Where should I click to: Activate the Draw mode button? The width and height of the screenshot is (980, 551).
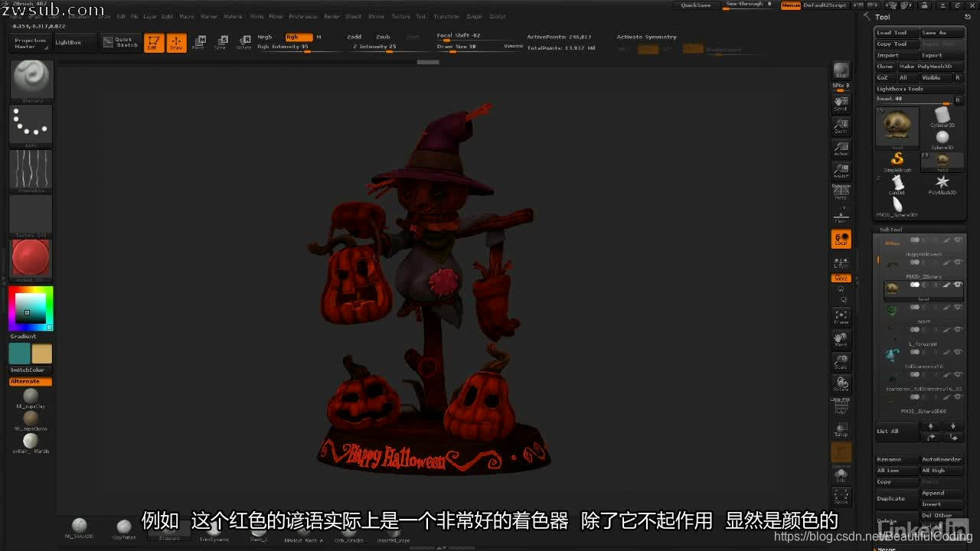click(177, 43)
